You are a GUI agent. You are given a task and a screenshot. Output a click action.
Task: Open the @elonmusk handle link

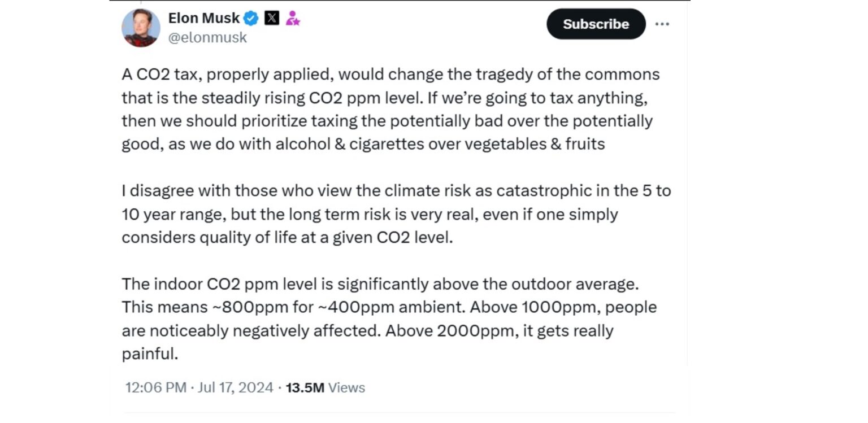[x=207, y=37]
